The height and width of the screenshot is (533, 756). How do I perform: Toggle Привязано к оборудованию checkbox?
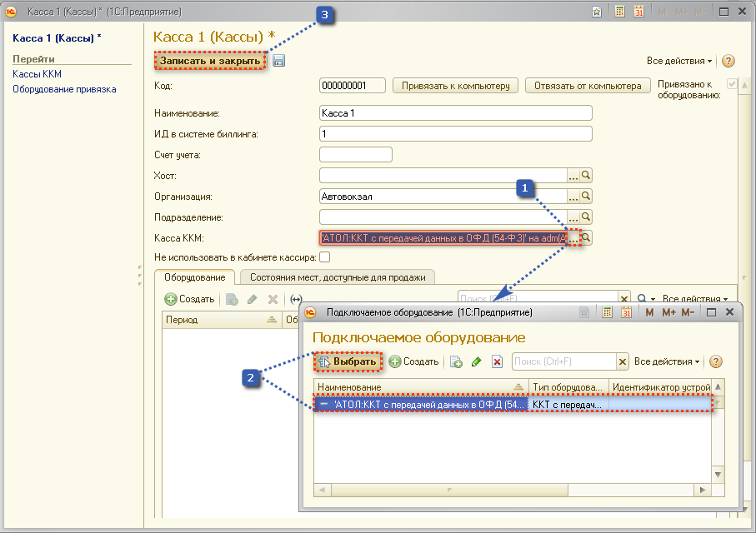tap(732, 85)
